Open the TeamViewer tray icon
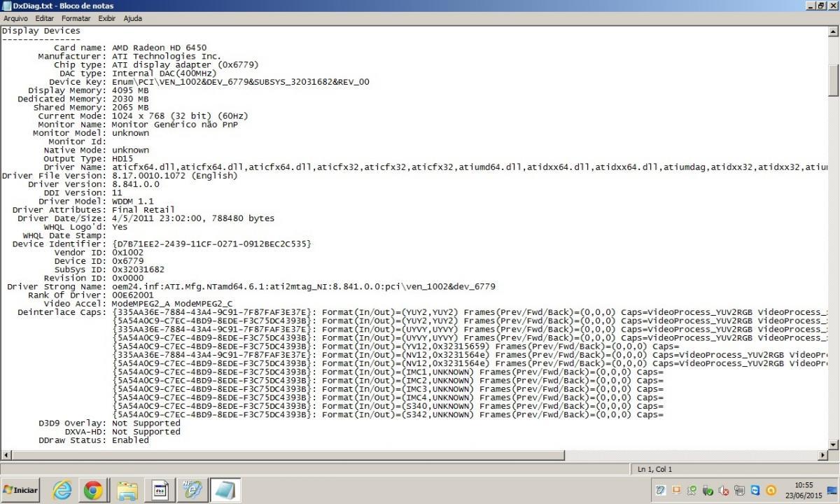This screenshot has width=840, height=504. pyautogui.click(x=755, y=491)
